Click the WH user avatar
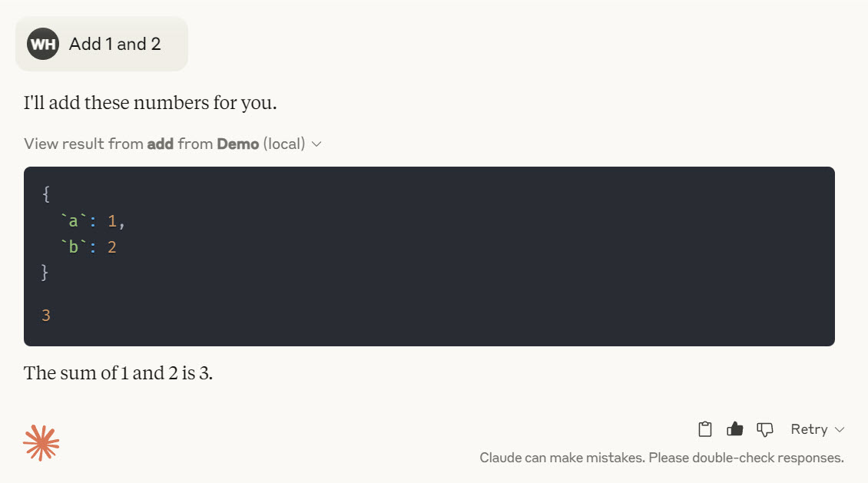This screenshot has width=868, height=483. pyautogui.click(x=42, y=44)
